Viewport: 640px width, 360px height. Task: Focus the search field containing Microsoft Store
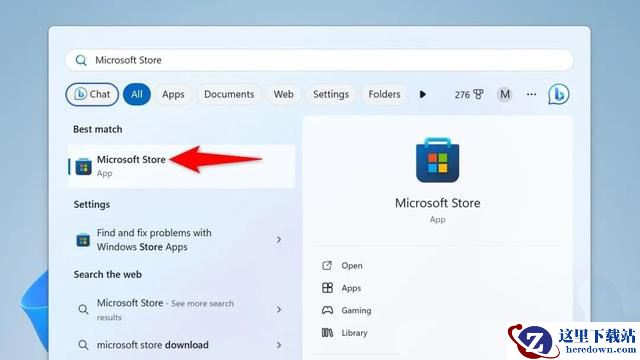tap(319, 60)
